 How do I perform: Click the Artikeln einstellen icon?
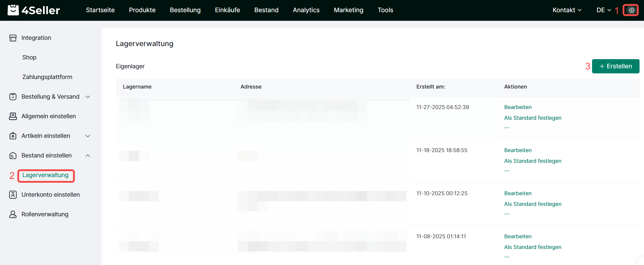pos(13,136)
